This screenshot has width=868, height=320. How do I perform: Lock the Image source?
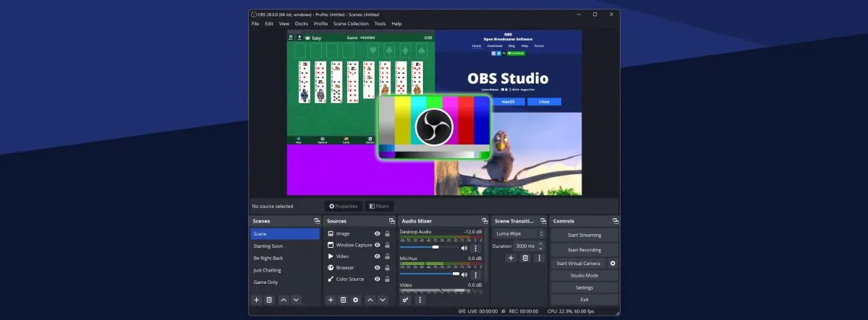[x=388, y=234]
